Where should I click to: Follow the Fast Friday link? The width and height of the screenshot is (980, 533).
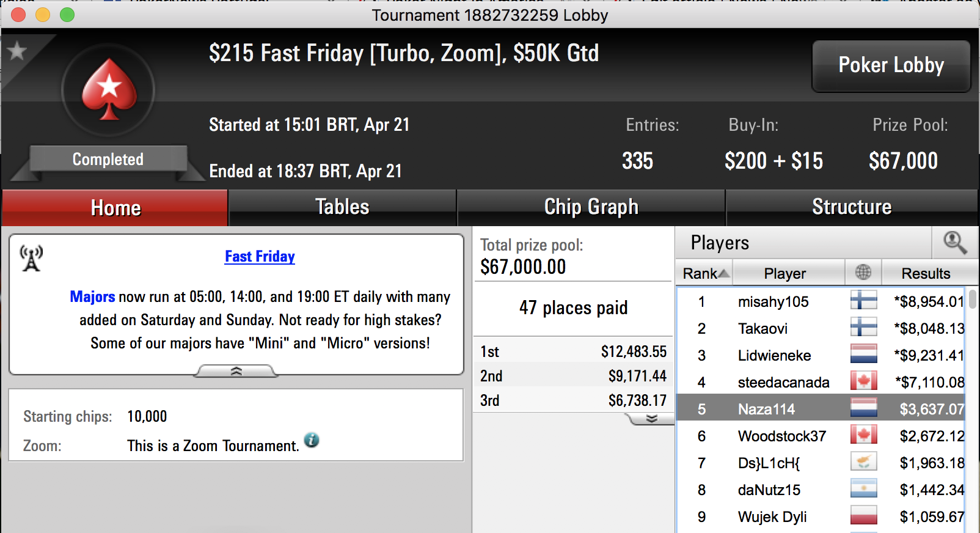(260, 256)
